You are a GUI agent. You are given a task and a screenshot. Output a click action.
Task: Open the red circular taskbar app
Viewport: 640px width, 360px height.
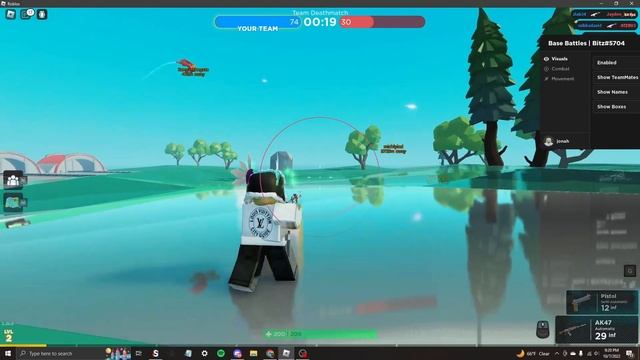click(302, 353)
